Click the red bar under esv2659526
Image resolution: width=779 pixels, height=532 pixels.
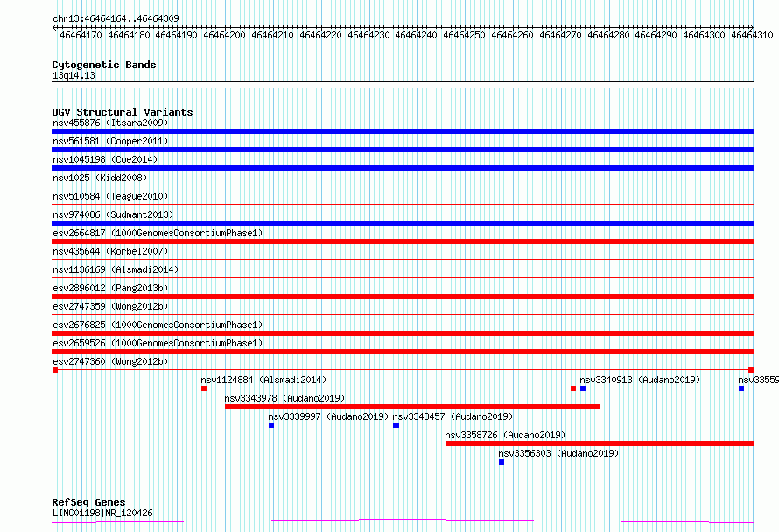(403, 352)
